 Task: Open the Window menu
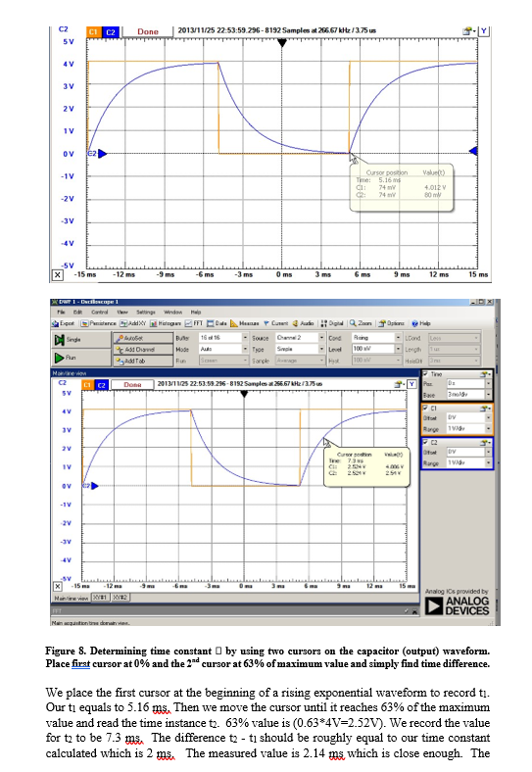tap(172, 313)
